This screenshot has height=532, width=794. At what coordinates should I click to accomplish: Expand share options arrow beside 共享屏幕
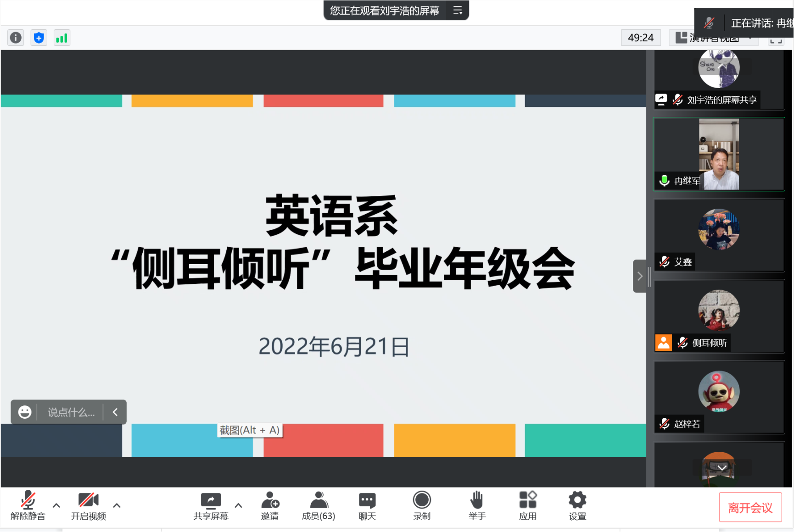(238, 505)
